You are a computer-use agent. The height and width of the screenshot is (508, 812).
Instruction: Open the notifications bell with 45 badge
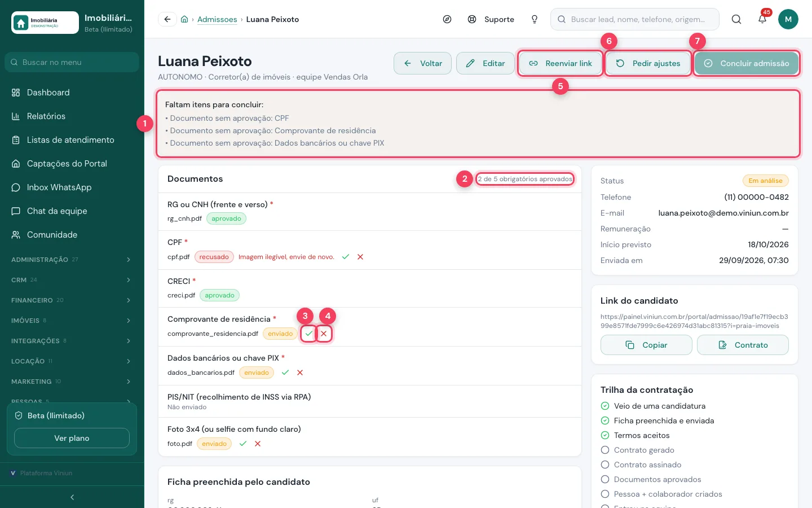(762, 19)
